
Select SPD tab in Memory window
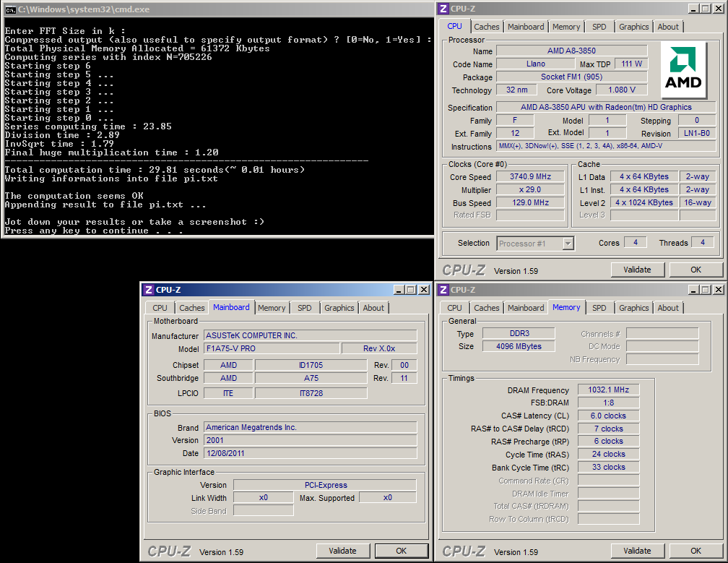click(x=599, y=308)
